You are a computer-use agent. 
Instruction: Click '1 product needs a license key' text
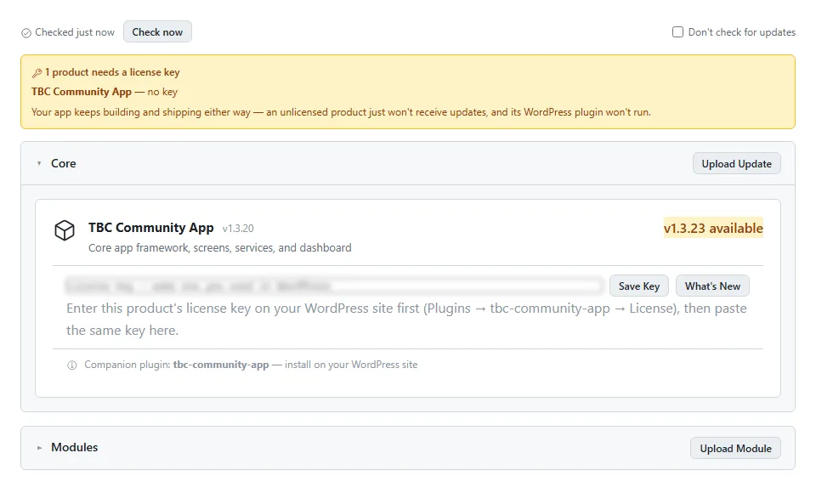112,72
